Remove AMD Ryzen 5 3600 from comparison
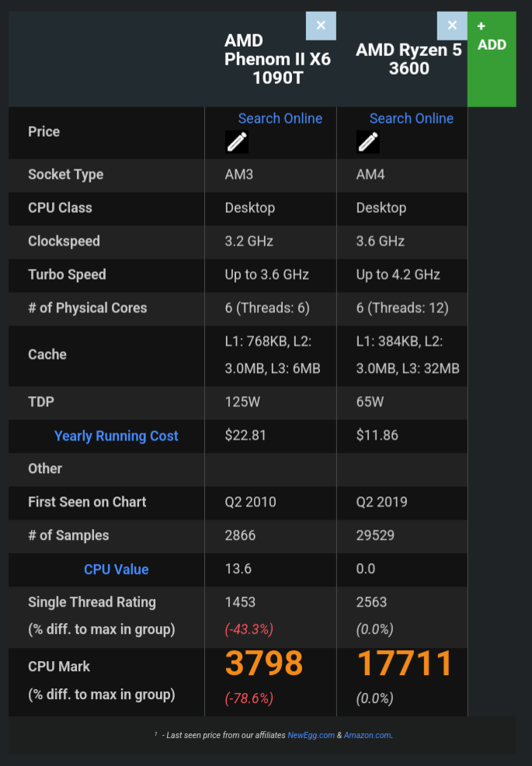Viewport: 532px width, 766px height. 452,26
